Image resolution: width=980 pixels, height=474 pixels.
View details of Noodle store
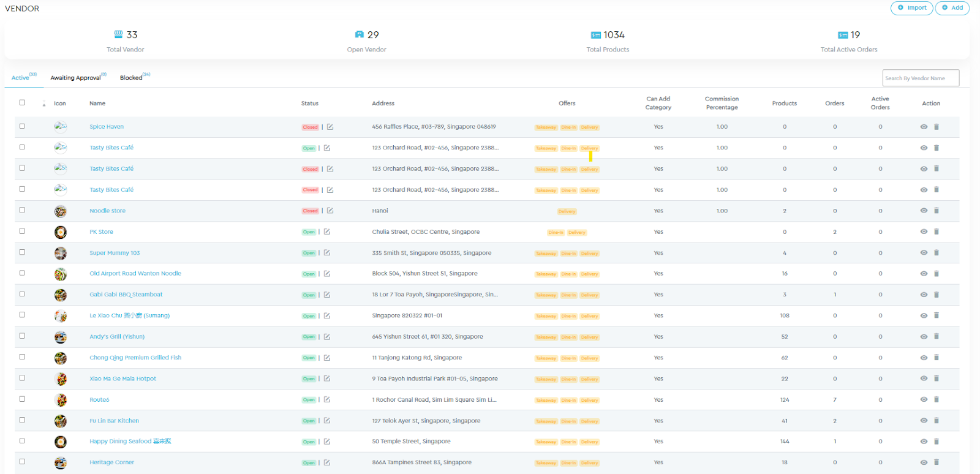[924, 211]
